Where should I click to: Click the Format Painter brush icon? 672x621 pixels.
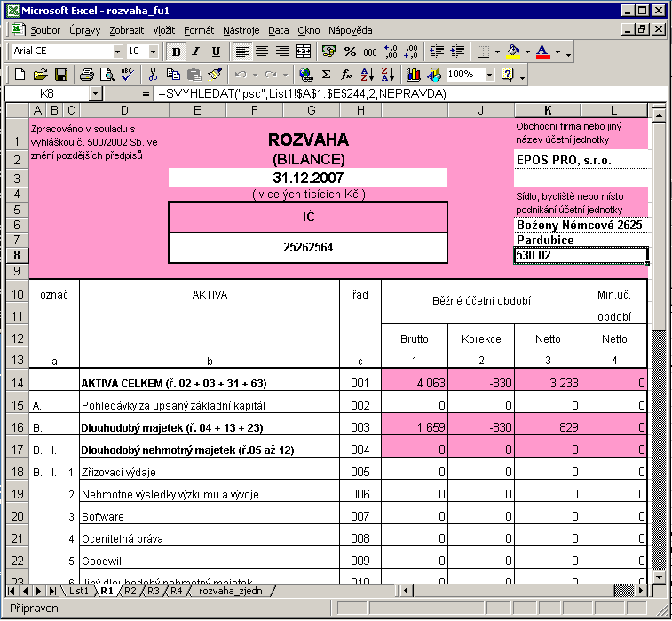[x=215, y=75]
